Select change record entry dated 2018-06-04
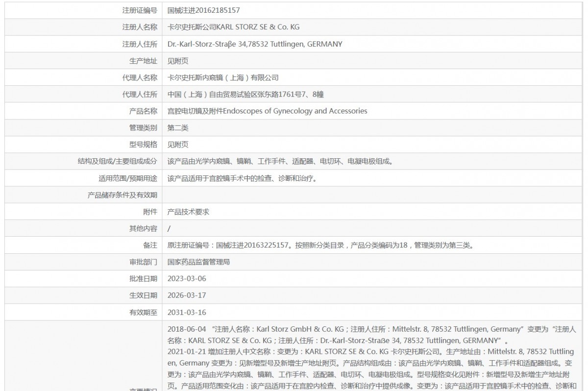The height and width of the screenshot is (391, 588). point(372,335)
